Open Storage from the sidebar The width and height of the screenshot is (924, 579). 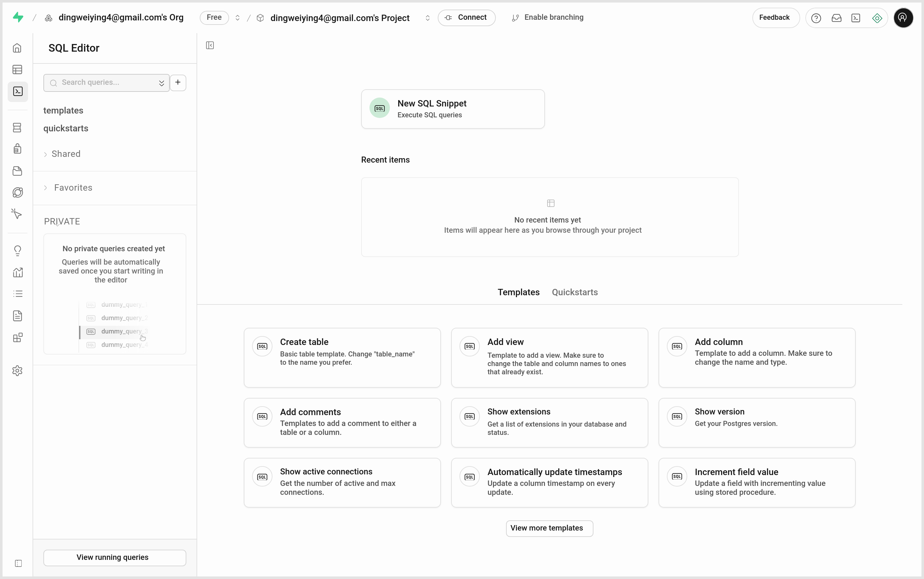pos(17,171)
